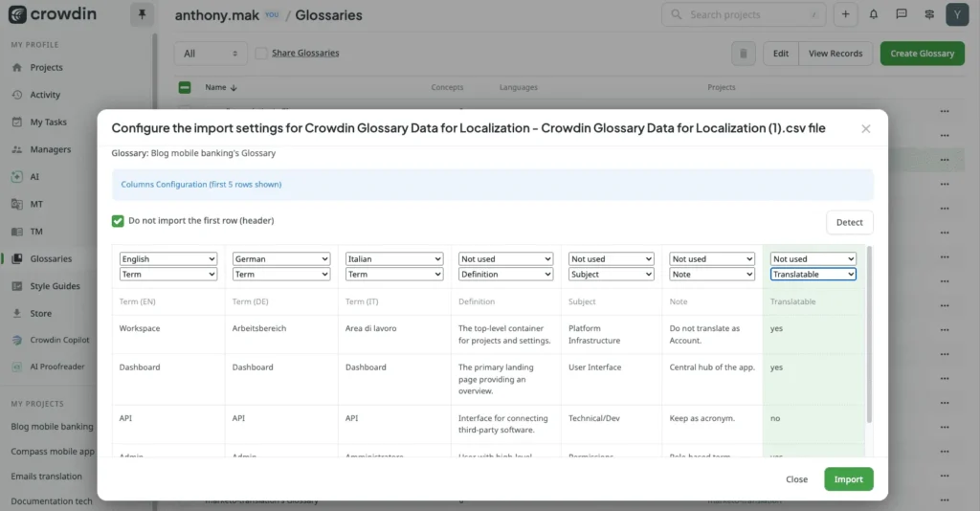Click the Crowdin logo
This screenshot has height=511, width=980.
[53, 13]
